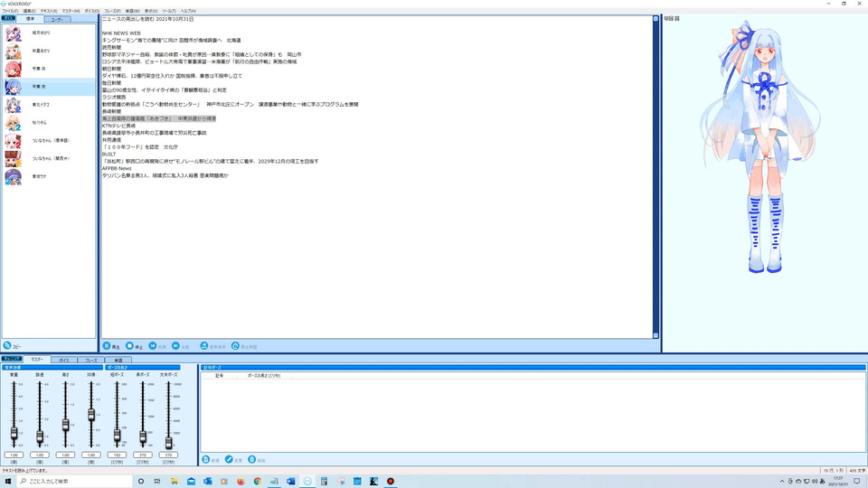The height and width of the screenshot is (488, 868).
Task: Open the テキスト(X) menu
Action: pos(49,11)
